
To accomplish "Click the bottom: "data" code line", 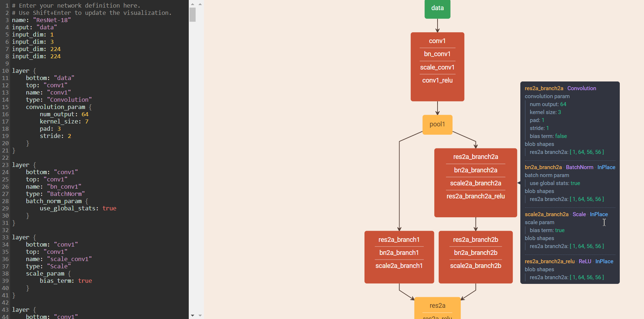I will 50,78.
